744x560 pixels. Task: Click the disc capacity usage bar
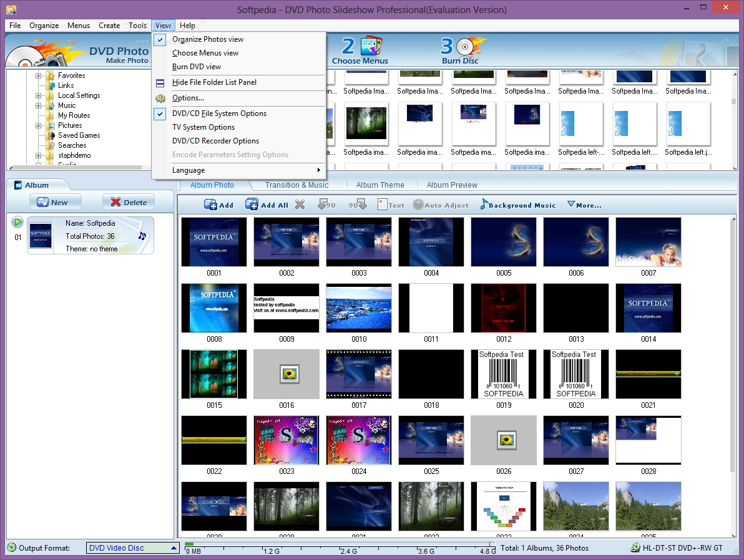coord(340,548)
